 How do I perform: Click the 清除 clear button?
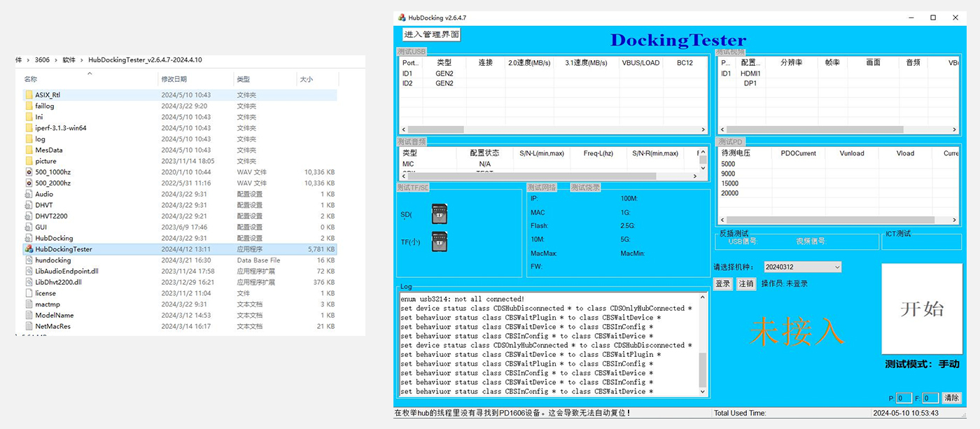click(951, 398)
